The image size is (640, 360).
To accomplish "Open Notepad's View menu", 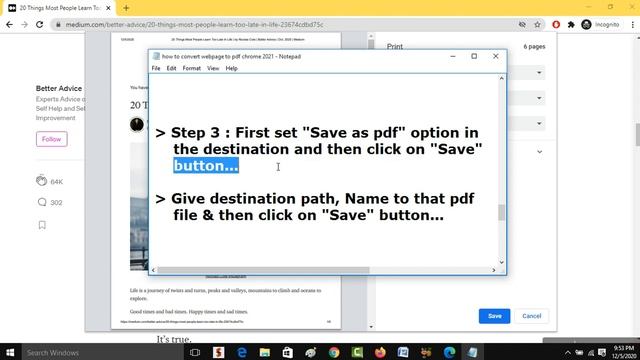I will tap(213, 68).
